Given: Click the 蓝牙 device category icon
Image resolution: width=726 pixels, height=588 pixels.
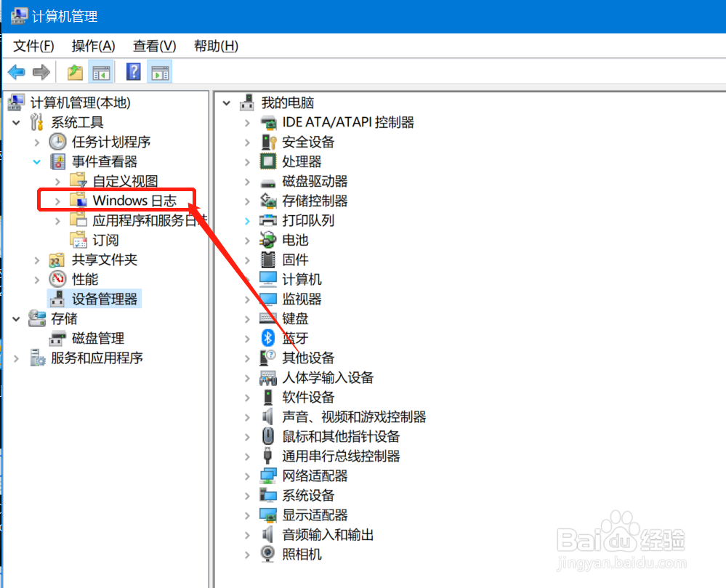Looking at the screenshot, I should coord(267,337).
